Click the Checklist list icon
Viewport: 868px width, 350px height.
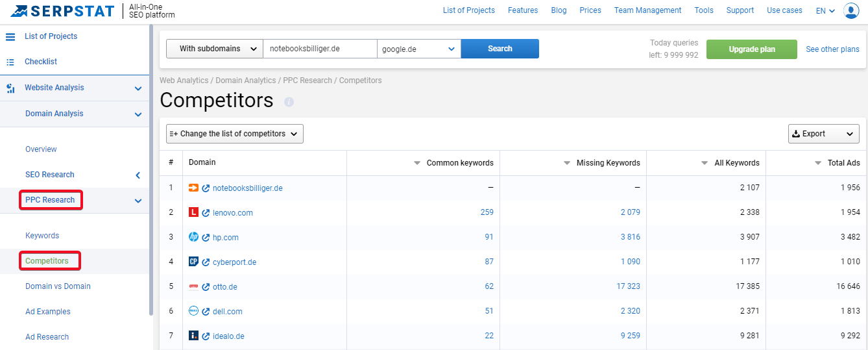[10, 62]
